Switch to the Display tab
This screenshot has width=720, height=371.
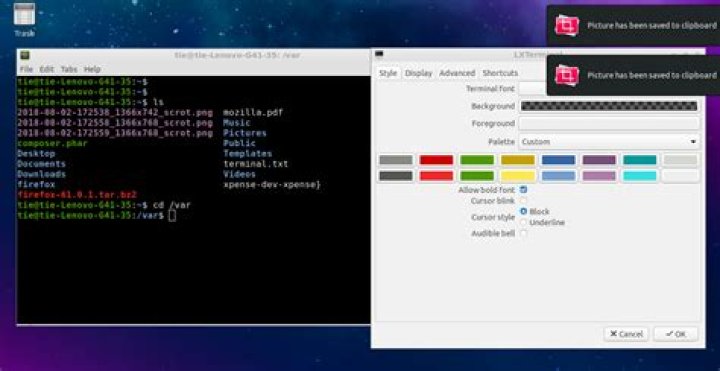tap(418, 73)
